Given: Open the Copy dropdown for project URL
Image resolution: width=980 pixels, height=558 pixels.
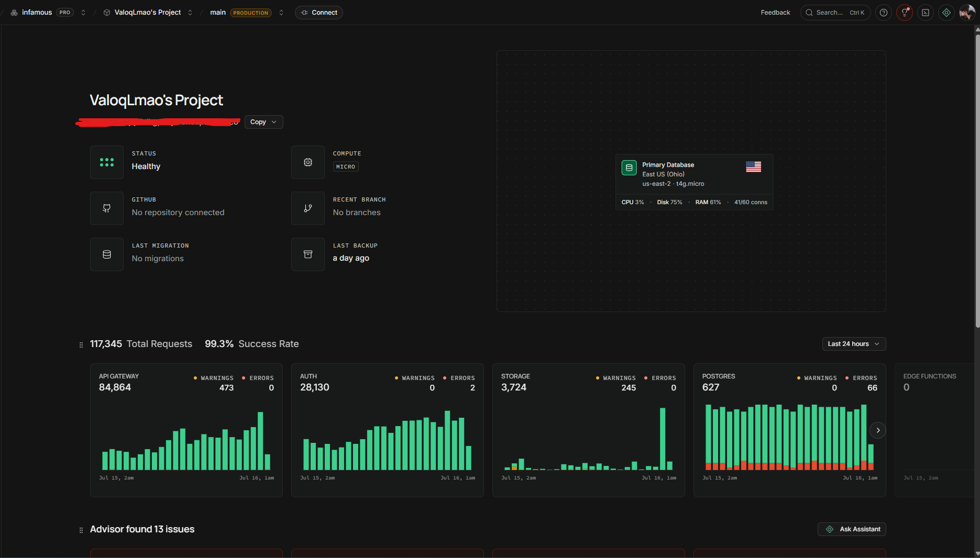Looking at the screenshot, I should 263,122.
